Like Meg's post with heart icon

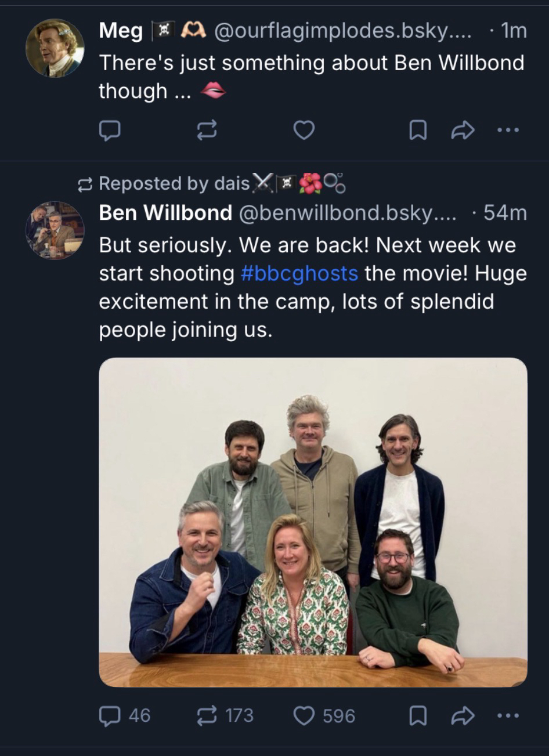304,131
